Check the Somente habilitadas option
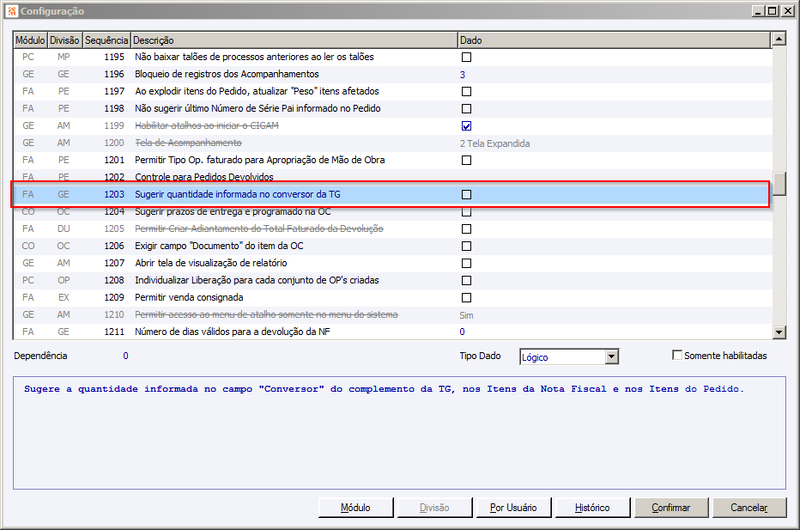The width and height of the screenshot is (800, 530). tap(677, 355)
